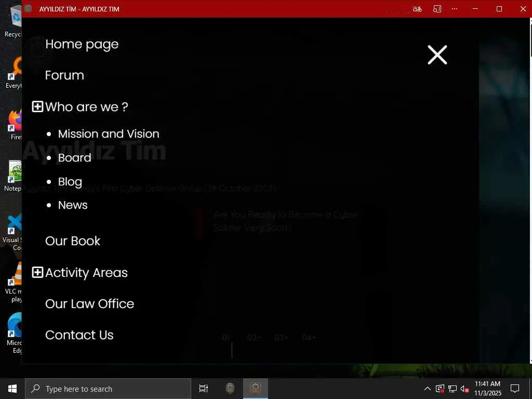The image size is (532, 399).
Task: Collapse the Who are we ? plus icon
Action: pyautogui.click(x=37, y=107)
